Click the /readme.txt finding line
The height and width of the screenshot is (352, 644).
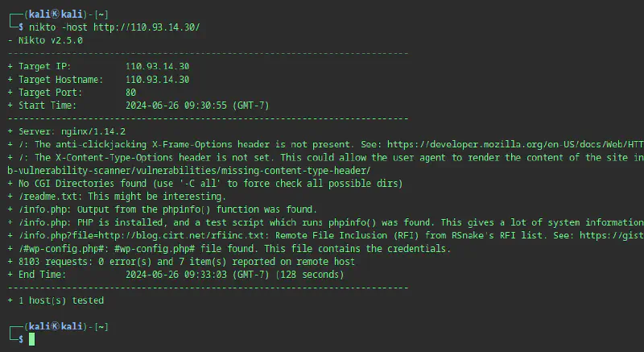117,197
